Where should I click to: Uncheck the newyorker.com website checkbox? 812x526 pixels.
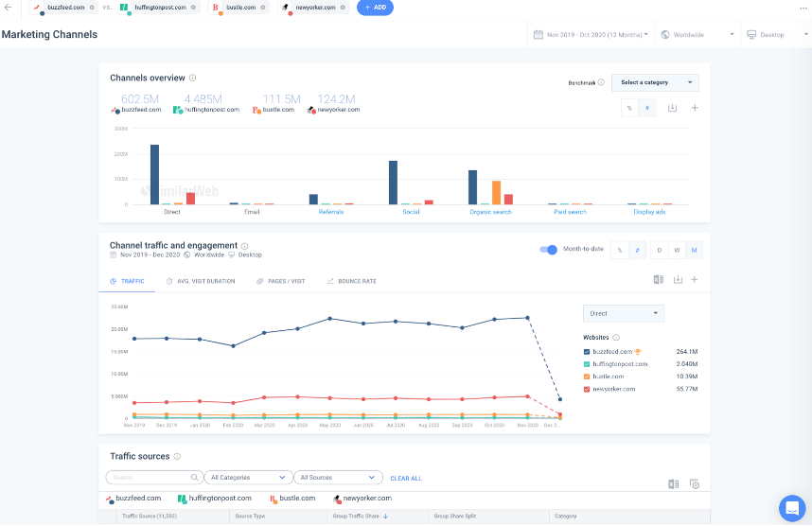coord(587,389)
